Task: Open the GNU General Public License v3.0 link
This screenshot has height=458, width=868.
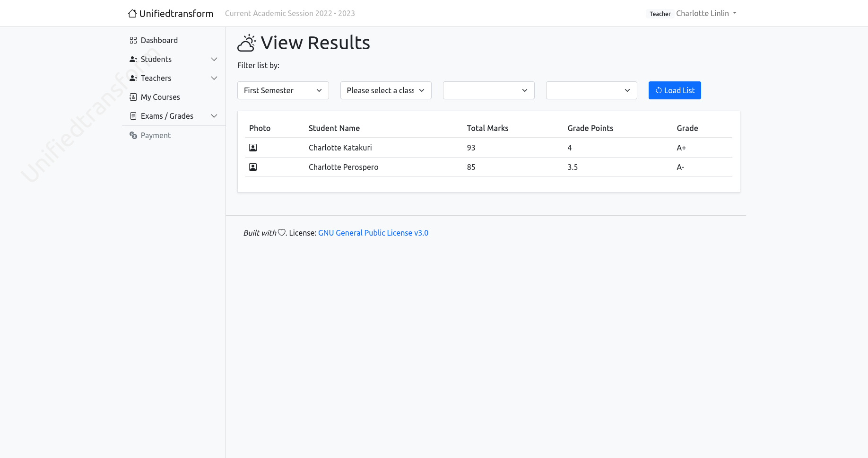Action: 373,233
